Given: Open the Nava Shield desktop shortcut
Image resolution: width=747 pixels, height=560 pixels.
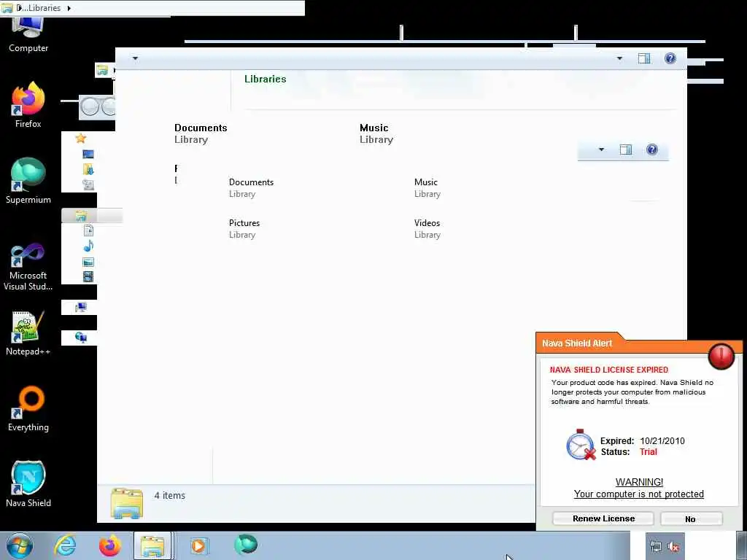Looking at the screenshot, I should (x=28, y=484).
